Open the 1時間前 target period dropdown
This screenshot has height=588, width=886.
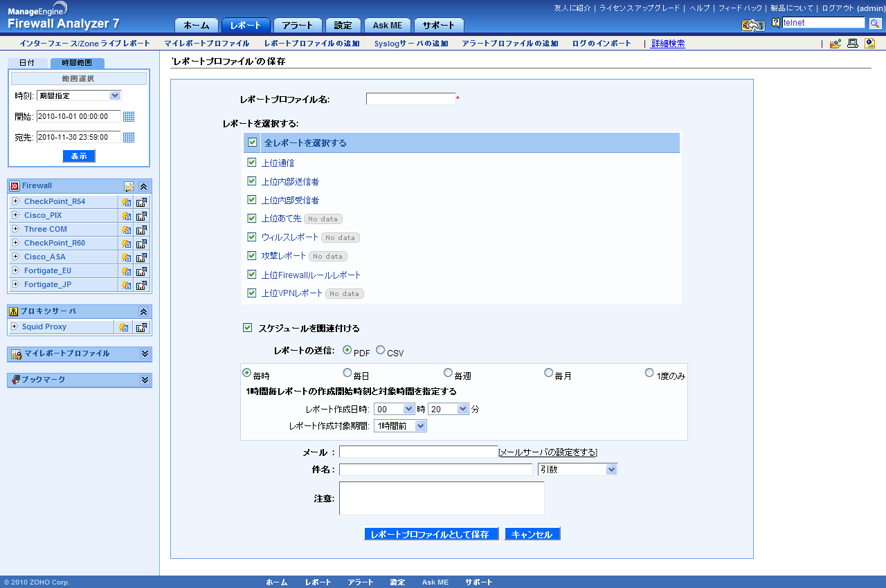pyautogui.click(x=400, y=426)
